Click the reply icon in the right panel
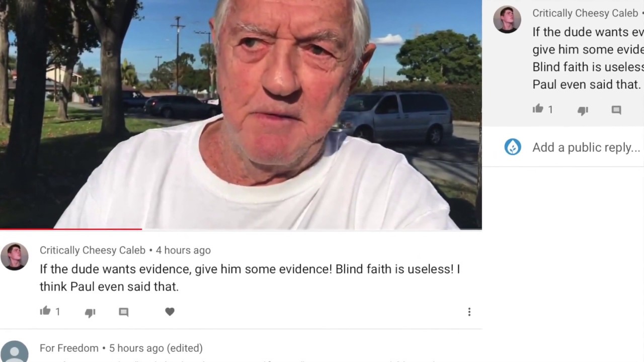 pyautogui.click(x=616, y=110)
